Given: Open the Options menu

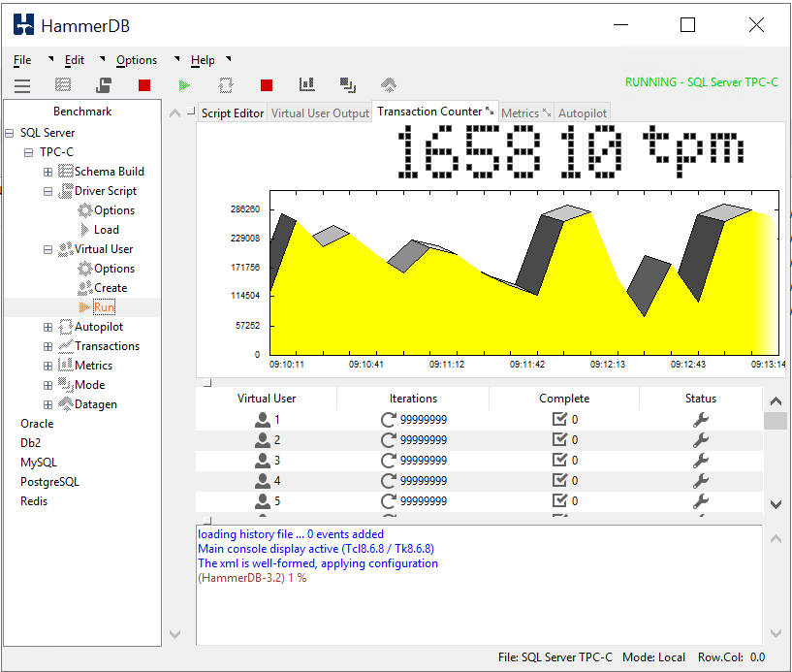Looking at the screenshot, I should coord(137,60).
